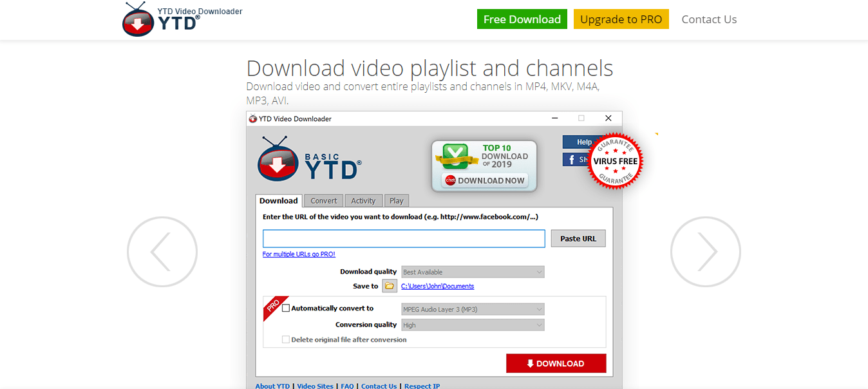Click the Basic YTD logo inside the app window
This screenshot has height=389, width=868.
pyautogui.click(x=309, y=159)
